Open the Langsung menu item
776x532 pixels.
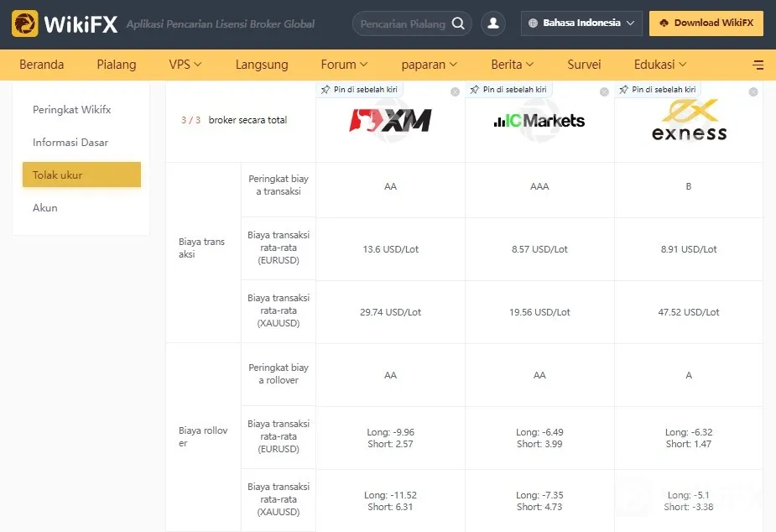tap(262, 65)
